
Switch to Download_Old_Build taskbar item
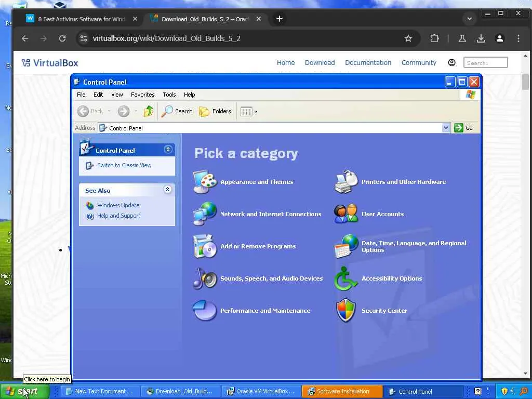click(180, 392)
